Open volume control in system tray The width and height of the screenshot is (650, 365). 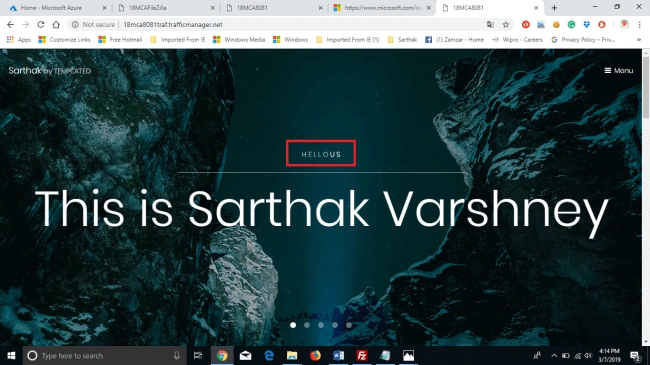point(588,355)
